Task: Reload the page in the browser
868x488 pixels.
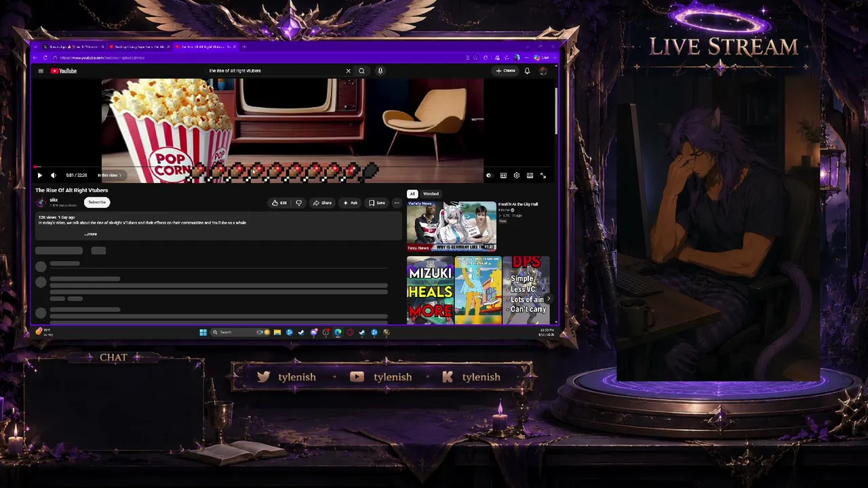Action: click(x=45, y=58)
